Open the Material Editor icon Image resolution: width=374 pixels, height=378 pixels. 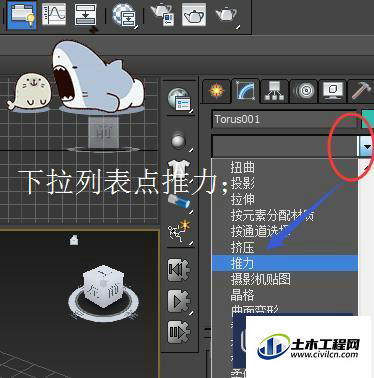click(x=124, y=15)
